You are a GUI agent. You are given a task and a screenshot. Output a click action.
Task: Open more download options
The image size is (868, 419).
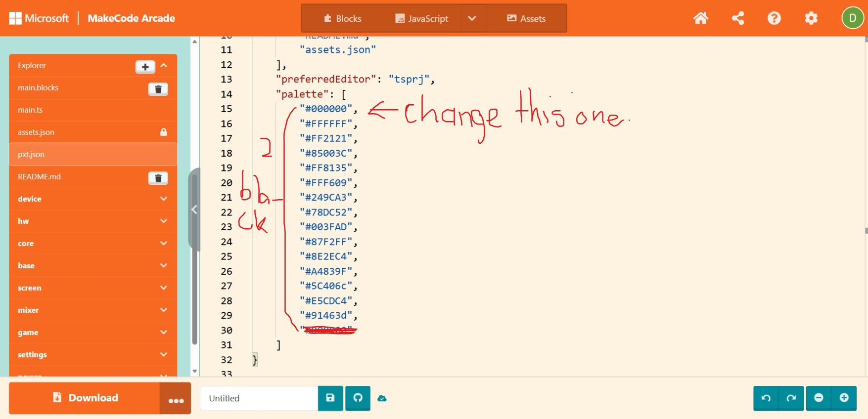(x=176, y=398)
